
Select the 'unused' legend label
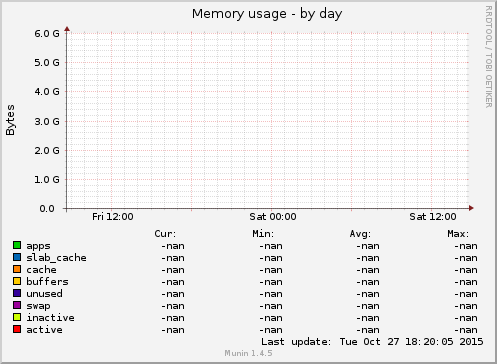(x=44, y=294)
